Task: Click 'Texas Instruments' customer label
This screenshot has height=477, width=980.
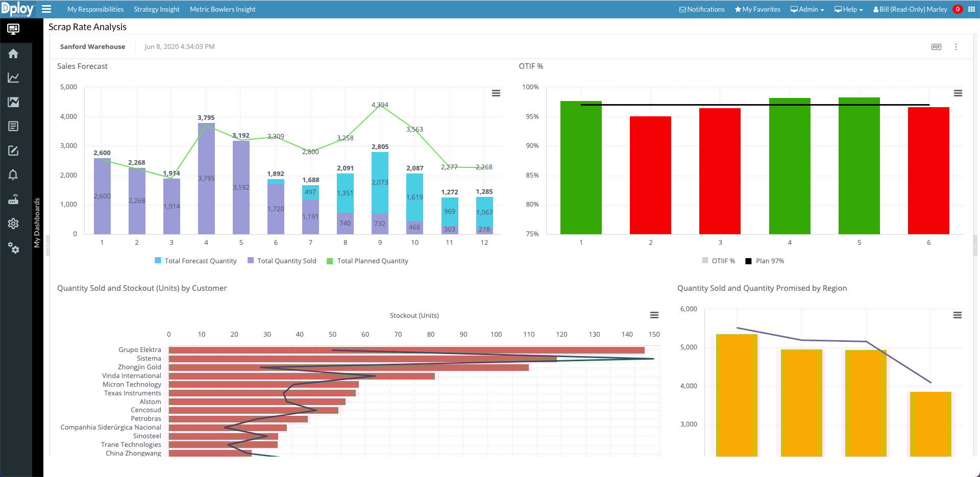Action: [132, 393]
